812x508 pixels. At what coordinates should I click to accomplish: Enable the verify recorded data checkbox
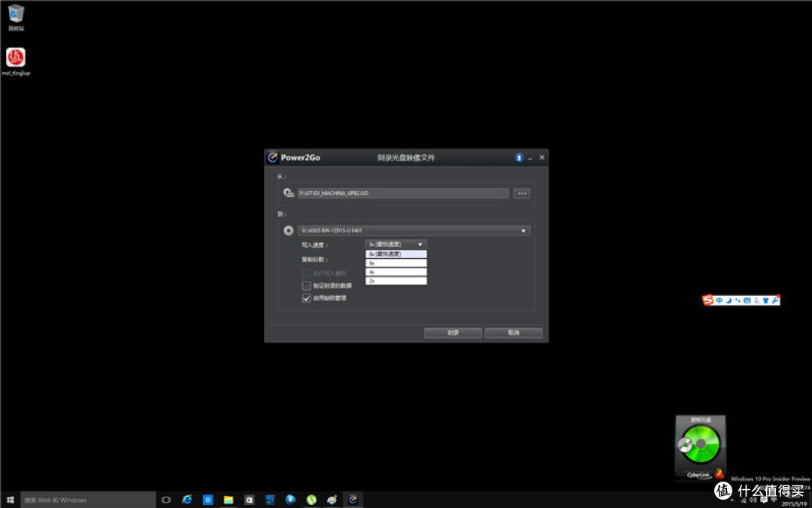306,286
